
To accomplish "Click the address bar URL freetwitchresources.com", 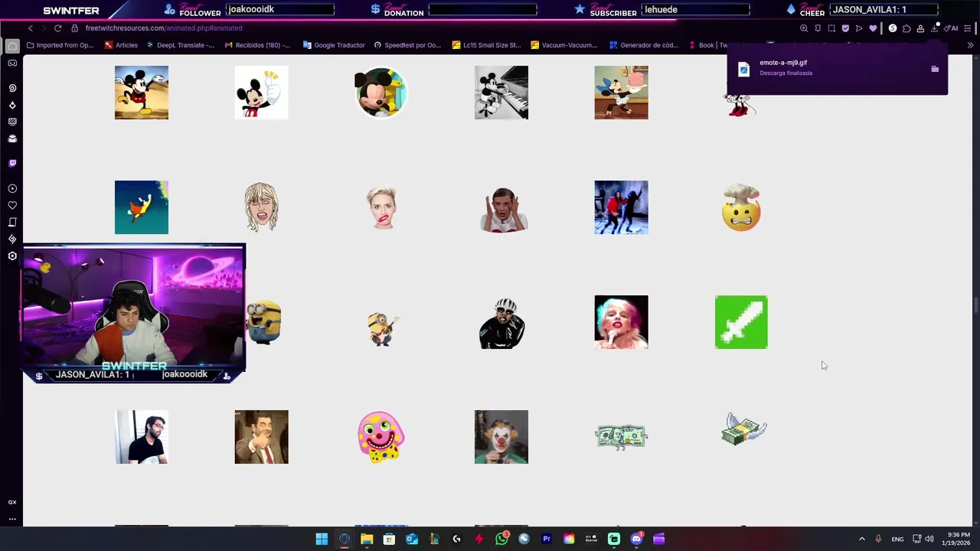I will coord(164,28).
